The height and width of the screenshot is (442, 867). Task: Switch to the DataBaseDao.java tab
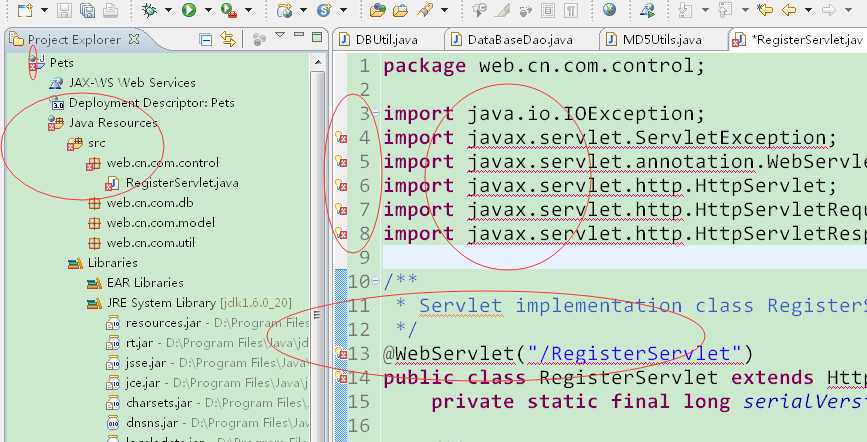coord(520,40)
